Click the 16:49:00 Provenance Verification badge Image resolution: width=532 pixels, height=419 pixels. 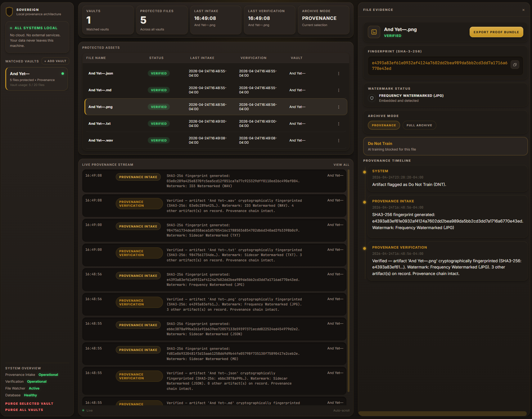(139, 253)
